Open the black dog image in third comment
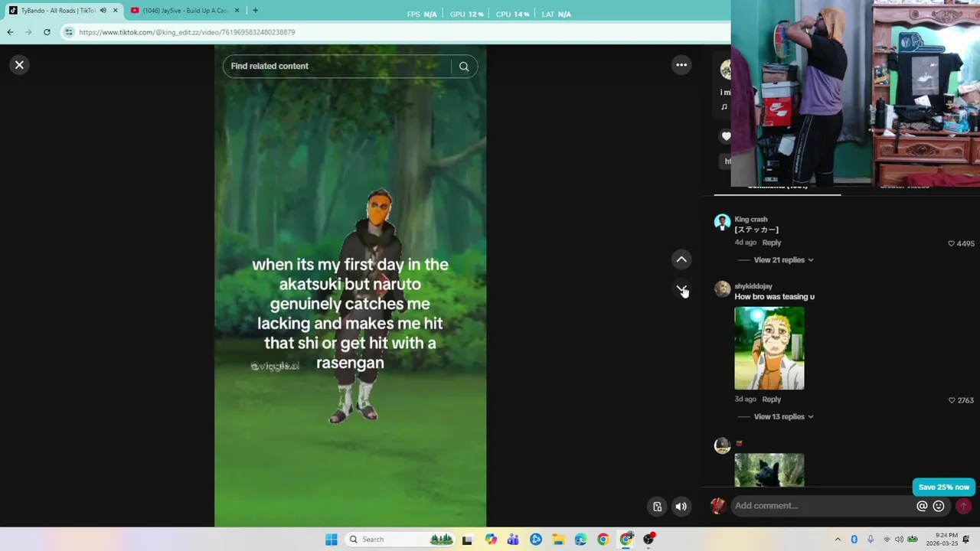This screenshot has width=980, height=551. tap(769, 470)
